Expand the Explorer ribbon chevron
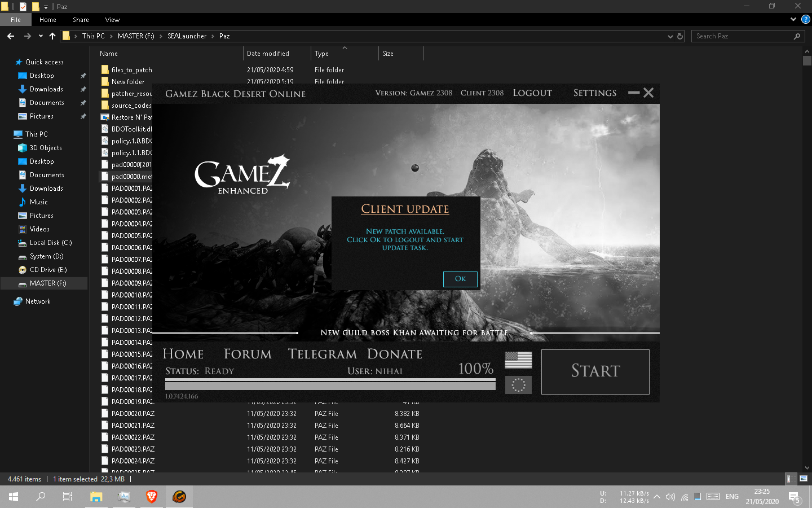Image resolution: width=812 pixels, height=508 pixels. coord(793,19)
